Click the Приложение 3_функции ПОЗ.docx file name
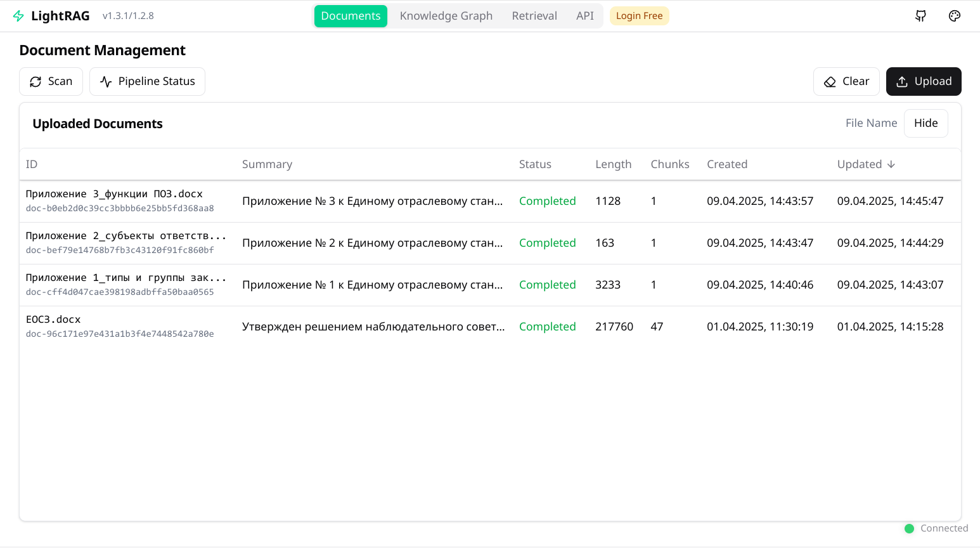980x548 pixels. pos(114,194)
